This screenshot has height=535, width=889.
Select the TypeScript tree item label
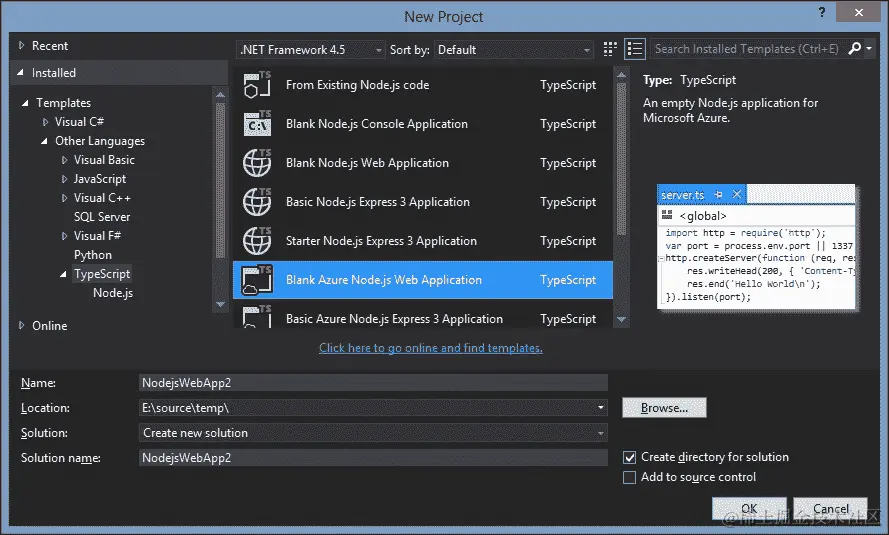coord(102,274)
